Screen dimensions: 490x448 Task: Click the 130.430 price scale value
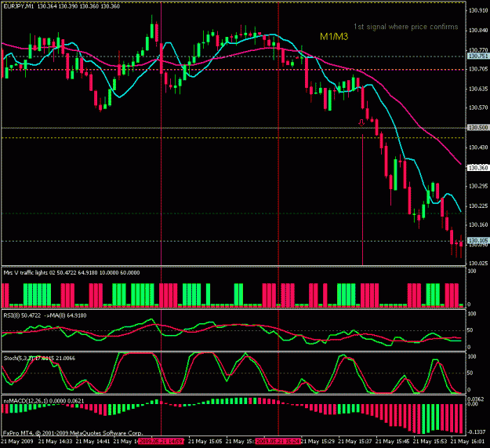point(478,148)
